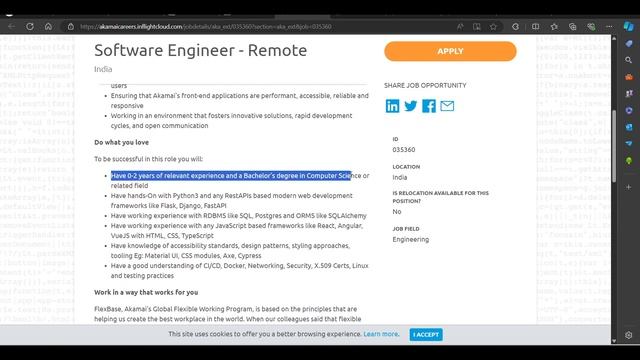The height and width of the screenshot is (360, 640).
Task: Open Copilot icon in browser corner
Action: coord(629,27)
